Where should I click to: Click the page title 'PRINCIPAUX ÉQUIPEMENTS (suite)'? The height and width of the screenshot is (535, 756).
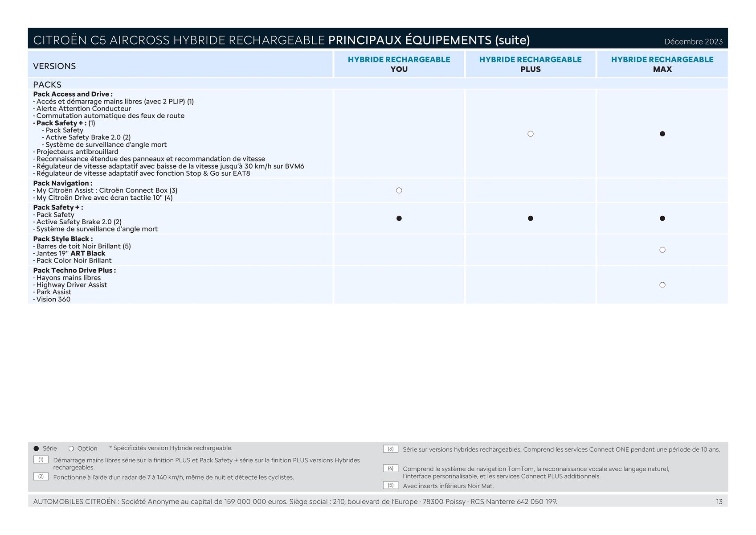pos(429,40)
